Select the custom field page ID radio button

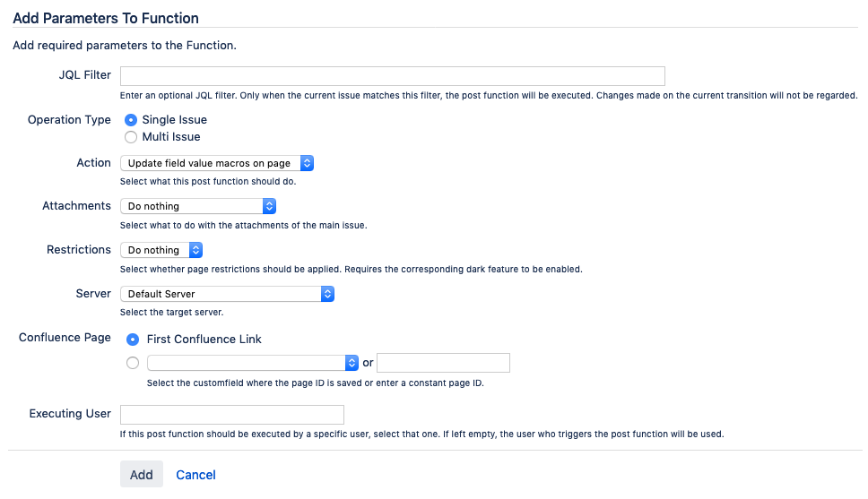[x=134, y=363]
